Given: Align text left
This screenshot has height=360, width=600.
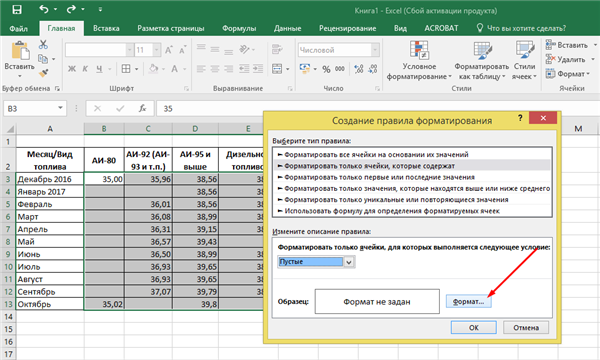Looking at the screenshot, I should point(201,69).
